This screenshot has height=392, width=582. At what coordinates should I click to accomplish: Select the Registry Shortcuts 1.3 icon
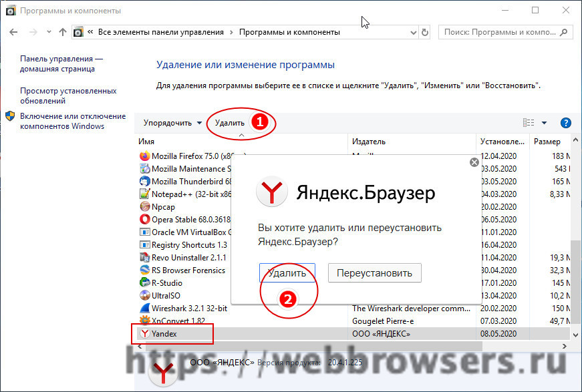click(x=144, y=245)
